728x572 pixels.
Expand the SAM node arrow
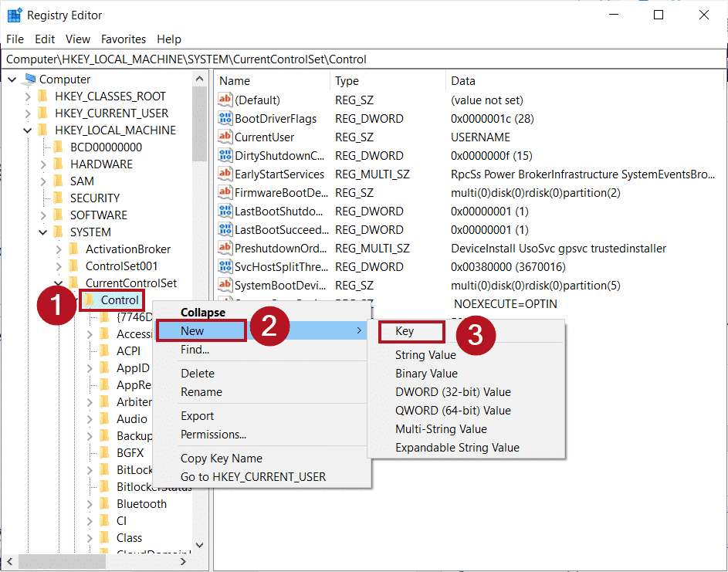tap(43, 181)
